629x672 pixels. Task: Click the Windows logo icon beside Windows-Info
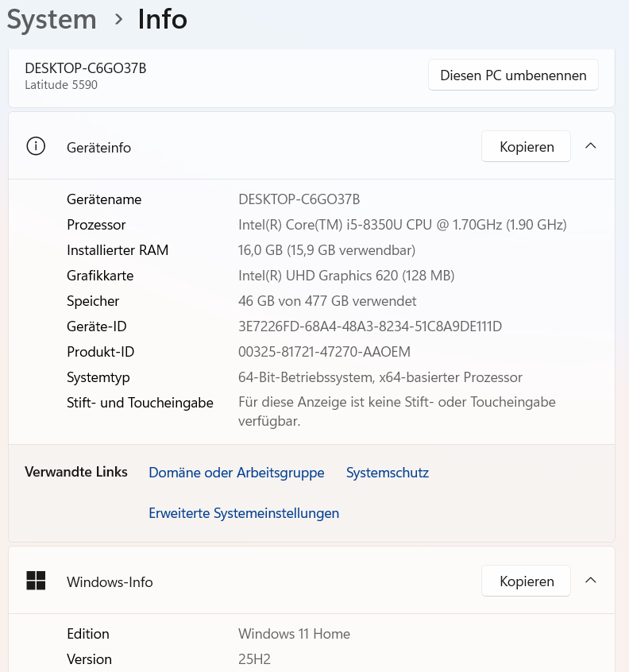click(36, 581)
